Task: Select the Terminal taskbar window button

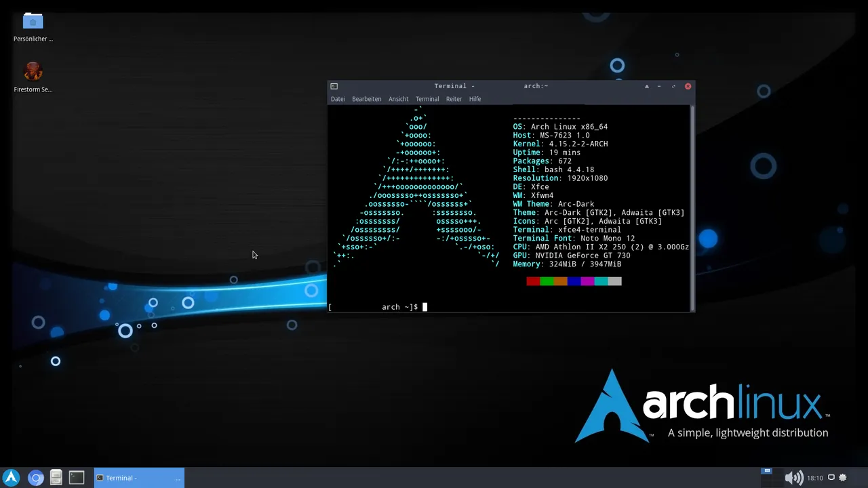Action: point(138,478)
